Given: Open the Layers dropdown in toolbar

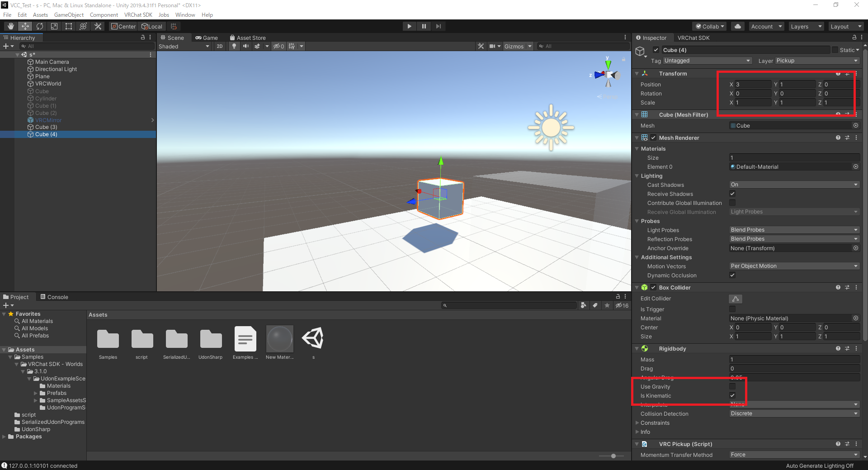Looking at the screenshot, I should (x=806, y=26).
